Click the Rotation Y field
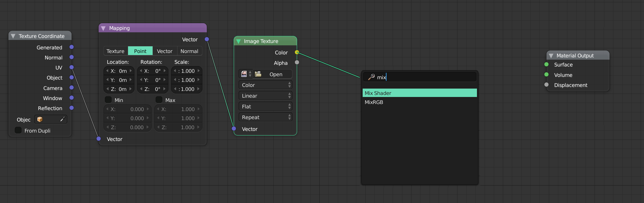The height and width of the screenshot is (203, 644). coord(153,80)
